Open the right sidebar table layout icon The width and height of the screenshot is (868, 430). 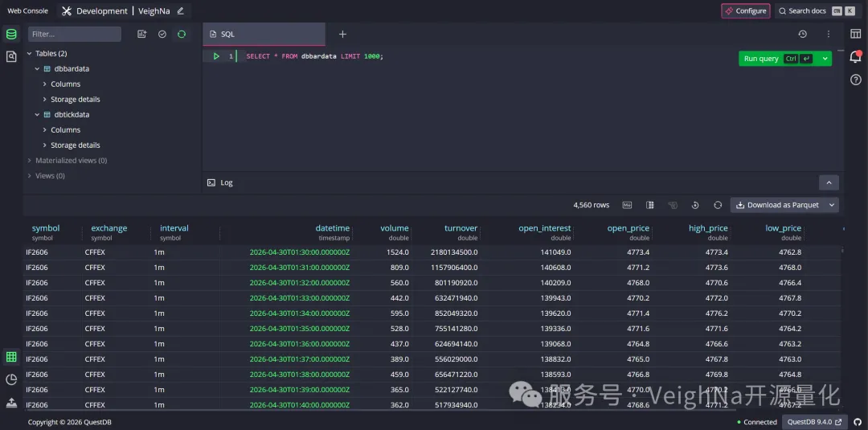tap(856, 35)
